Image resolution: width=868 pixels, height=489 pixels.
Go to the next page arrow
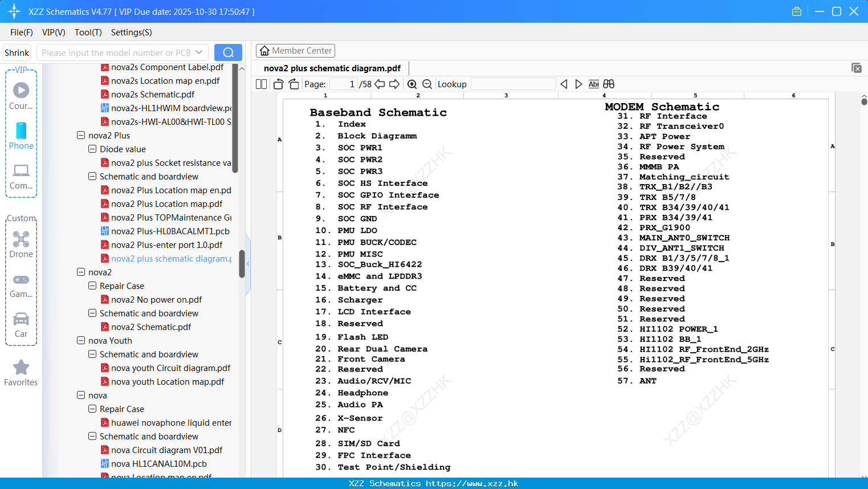coord(394,84)
